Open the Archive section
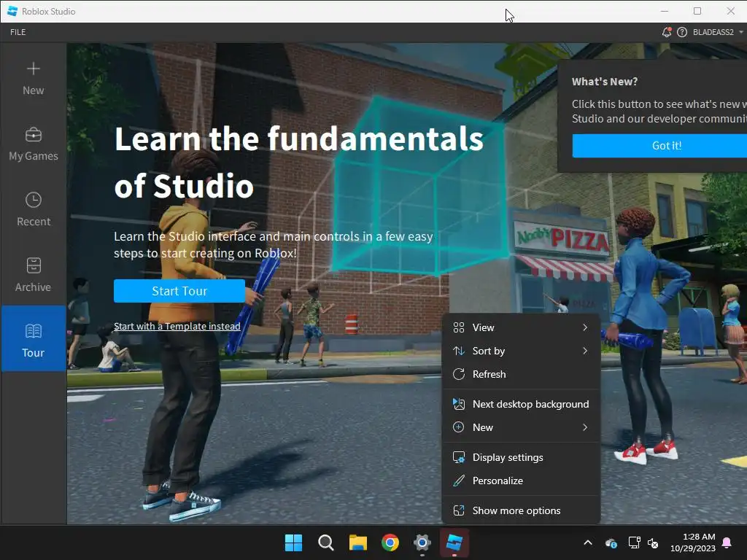This screenshot has width=747, height=560. click(34, 275)
